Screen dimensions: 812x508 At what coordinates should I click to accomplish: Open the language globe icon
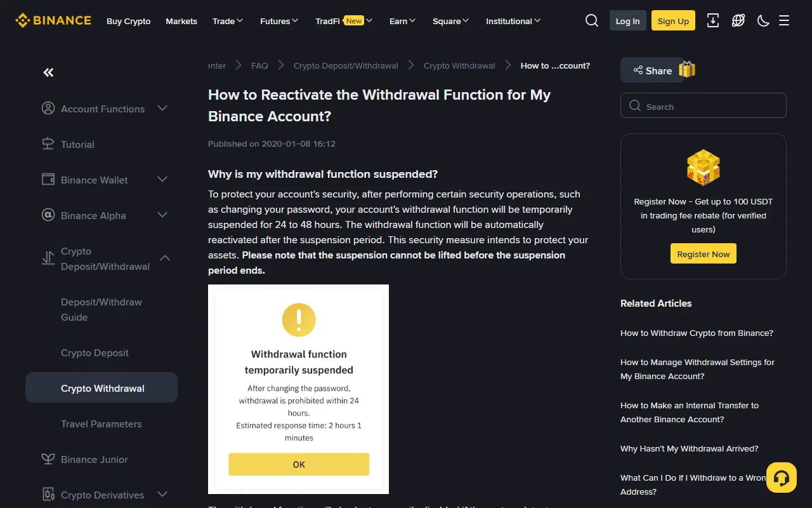pos(738,20)
